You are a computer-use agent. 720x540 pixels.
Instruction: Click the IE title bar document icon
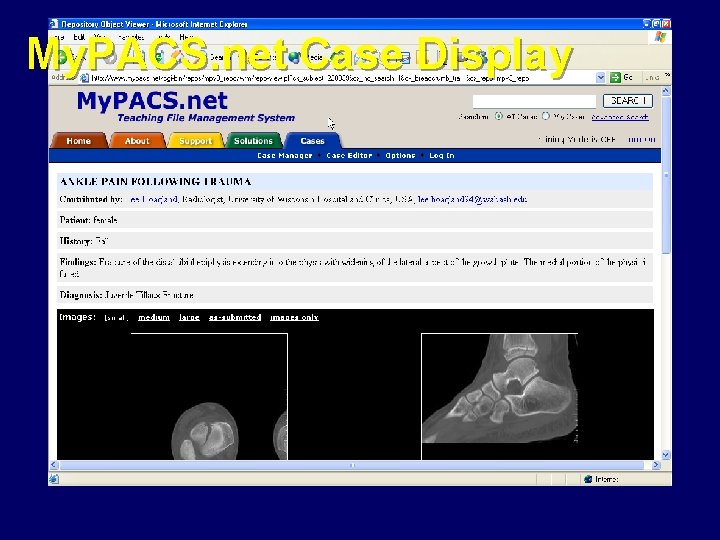coord(54,24)
